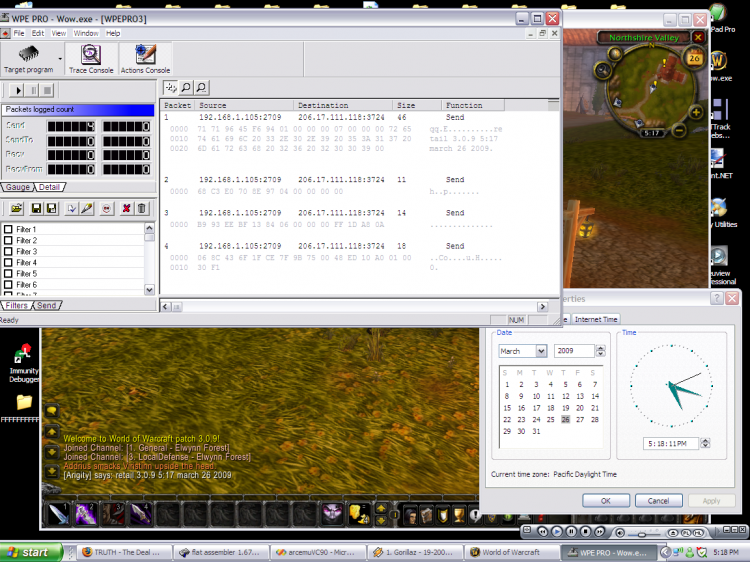Image resolution: width=750 pixels, height=562 pixels.
Task: Open the Target program dropdown arrow
Action: click(x=60, y=59)
